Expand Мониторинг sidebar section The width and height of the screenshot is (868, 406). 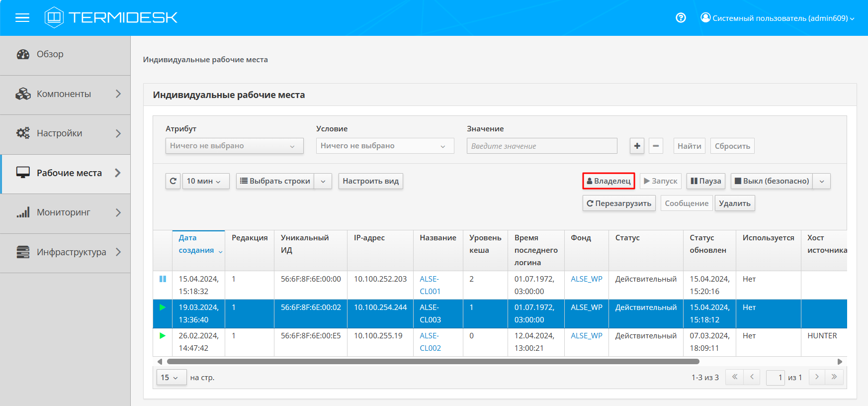(x=64, y=212)
